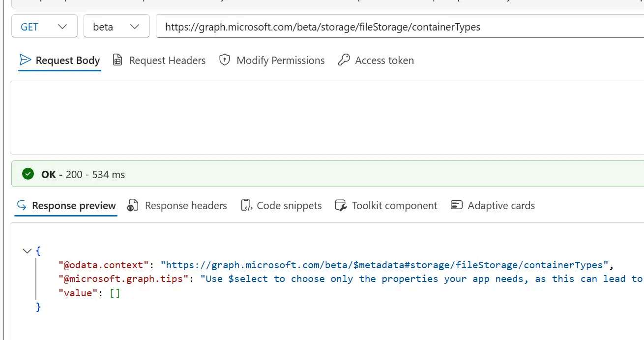644x340 pixels.
Task: Open the Modify Permissions tab
Action: point(272,61)
